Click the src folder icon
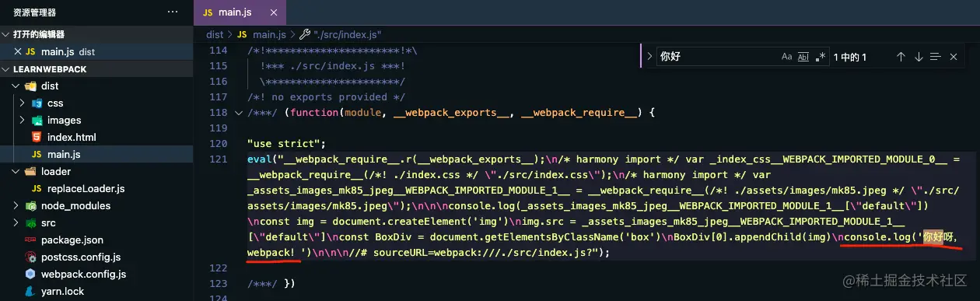Image resolution: width=980 pixels, height=301 pixels. pyautogui.click(x=31, y=222)
